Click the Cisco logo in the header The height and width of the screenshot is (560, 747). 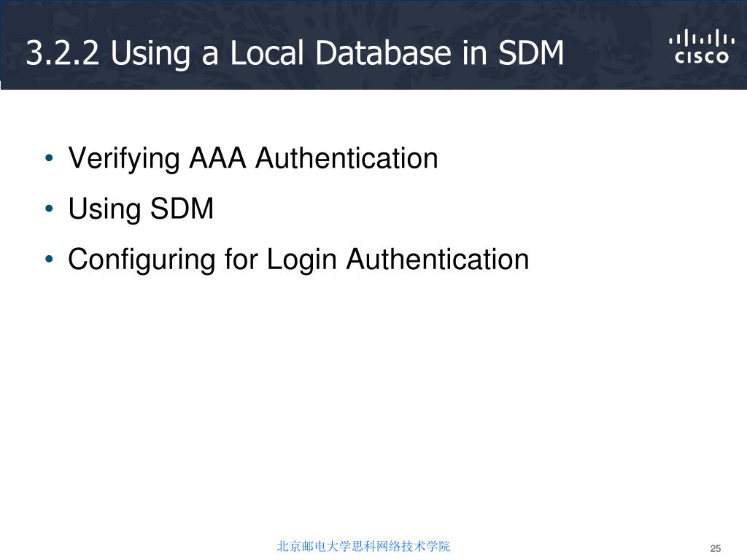701,47
